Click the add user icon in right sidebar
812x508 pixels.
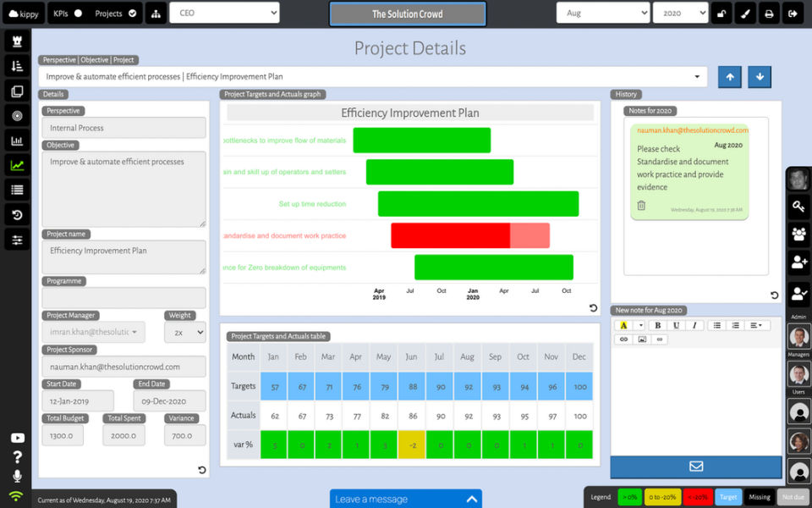(x=798, y=262)
